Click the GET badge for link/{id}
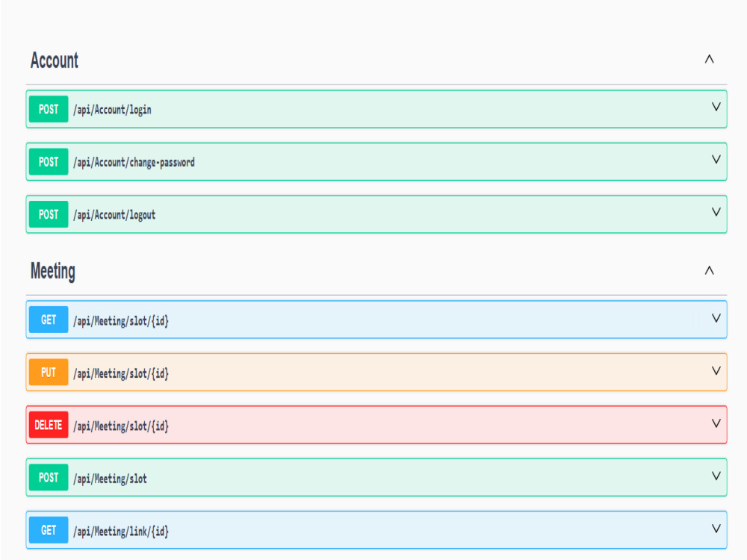 point(49,530)
